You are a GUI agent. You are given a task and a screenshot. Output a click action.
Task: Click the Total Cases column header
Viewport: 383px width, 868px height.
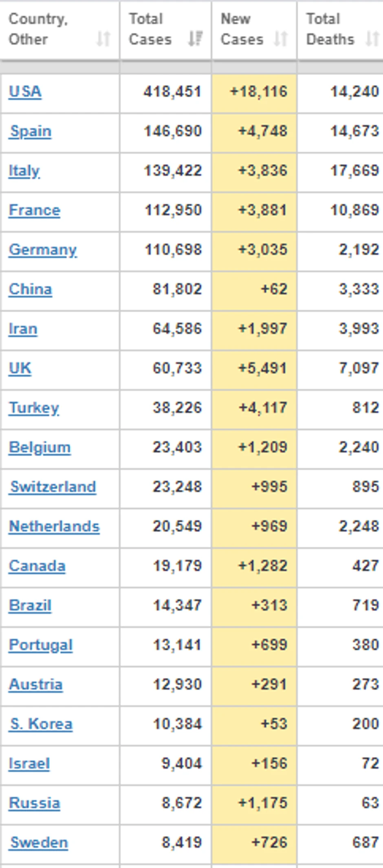tap(150, 29)
